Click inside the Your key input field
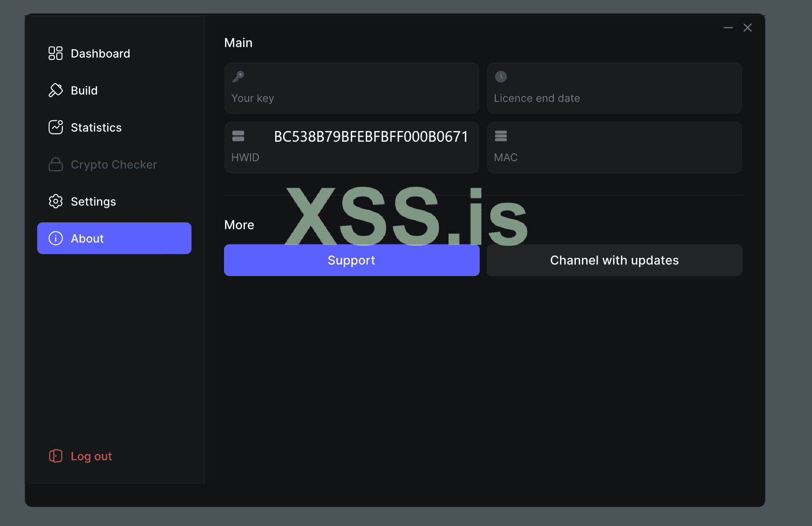 [x=351, y=88]
